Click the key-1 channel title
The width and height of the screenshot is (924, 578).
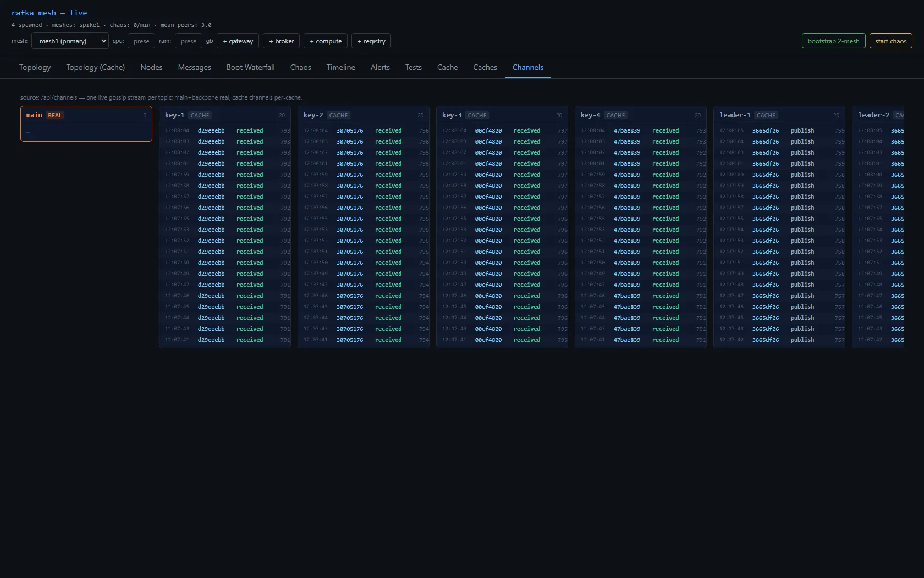(174, 115)
